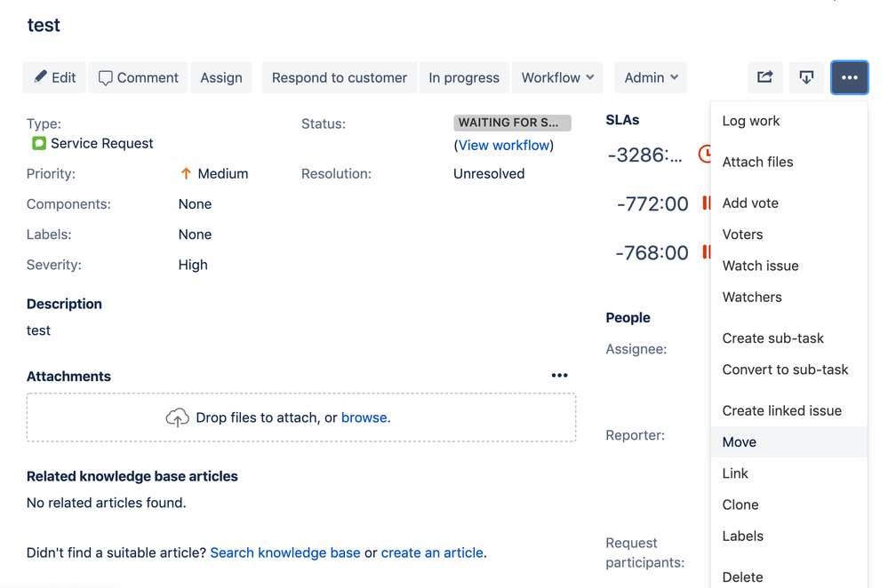
Task: Open the Export dropdown icon
Action: click(806, 77)
